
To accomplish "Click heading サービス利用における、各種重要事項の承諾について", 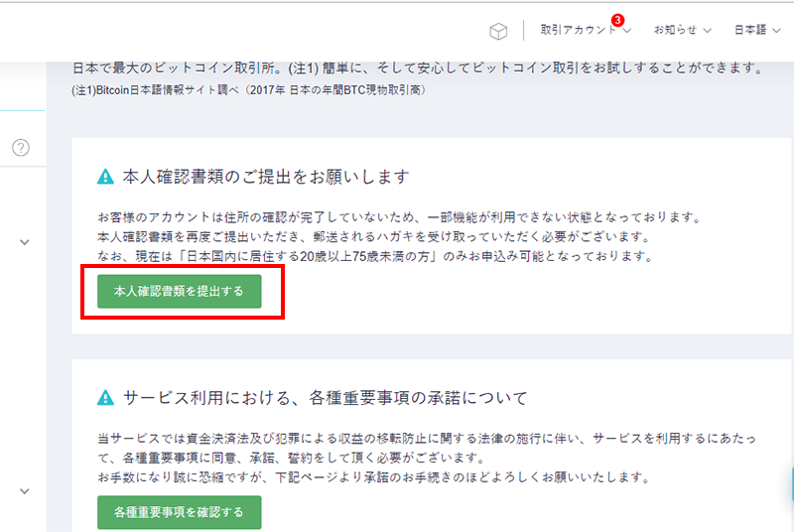I will tap(326, 398).
